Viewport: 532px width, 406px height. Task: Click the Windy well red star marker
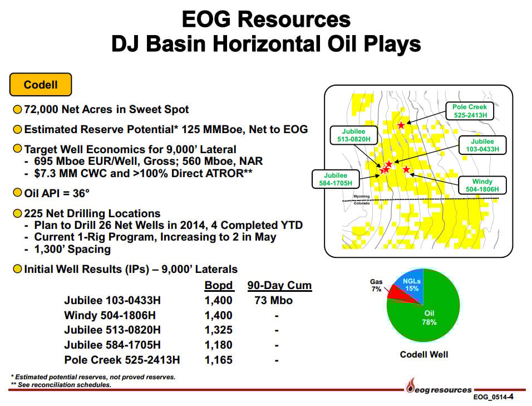pos(406,169)
